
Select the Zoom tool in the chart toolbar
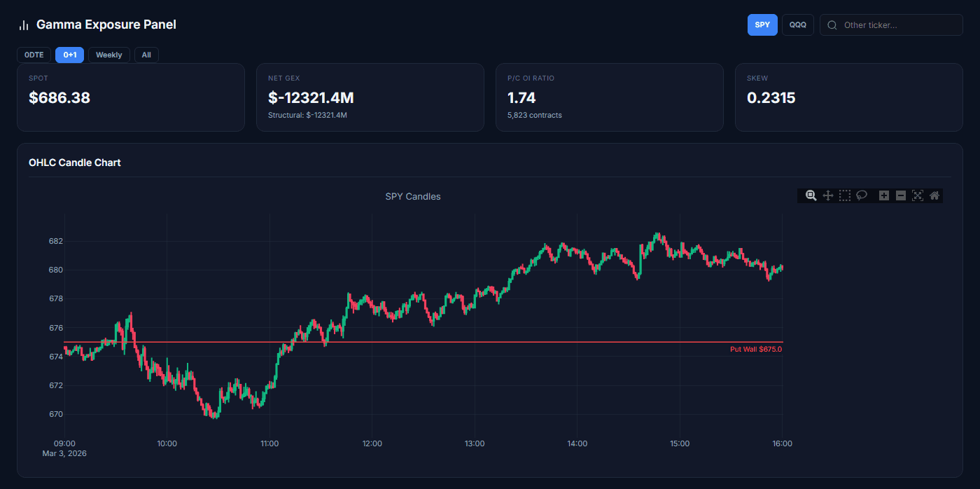811,195
